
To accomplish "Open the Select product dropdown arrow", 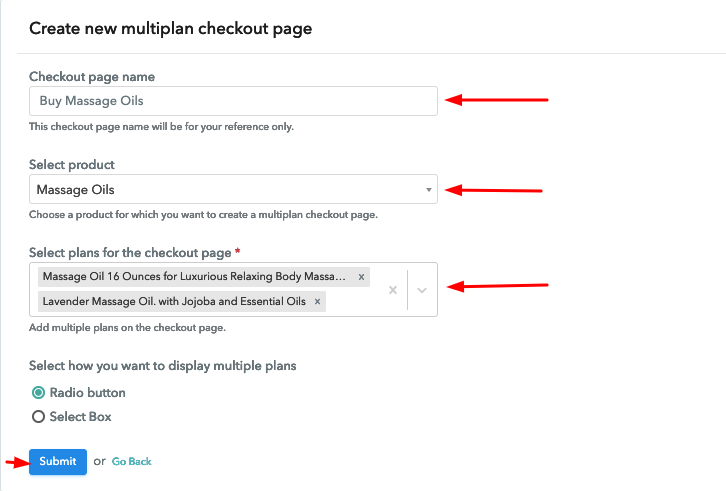I will (x=429, y=189).
